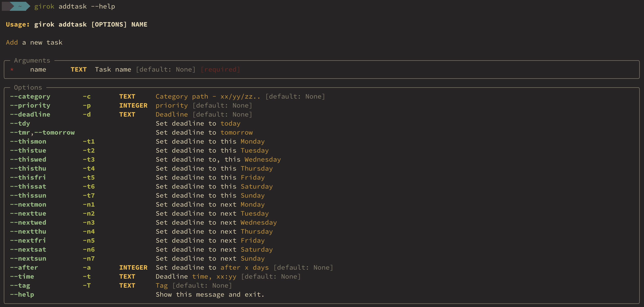Click the --help option in list
The image size is (644, 307).
point(22,295)
